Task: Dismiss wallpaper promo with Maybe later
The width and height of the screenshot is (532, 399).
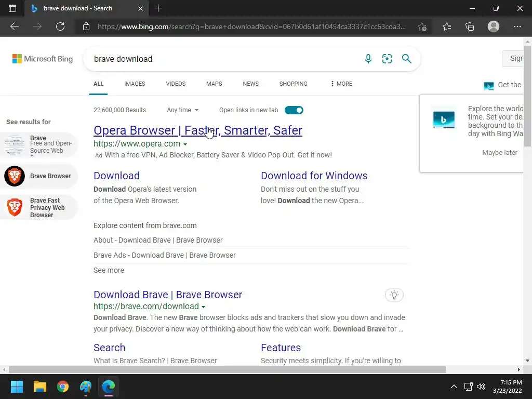Action: pos(499,153)
